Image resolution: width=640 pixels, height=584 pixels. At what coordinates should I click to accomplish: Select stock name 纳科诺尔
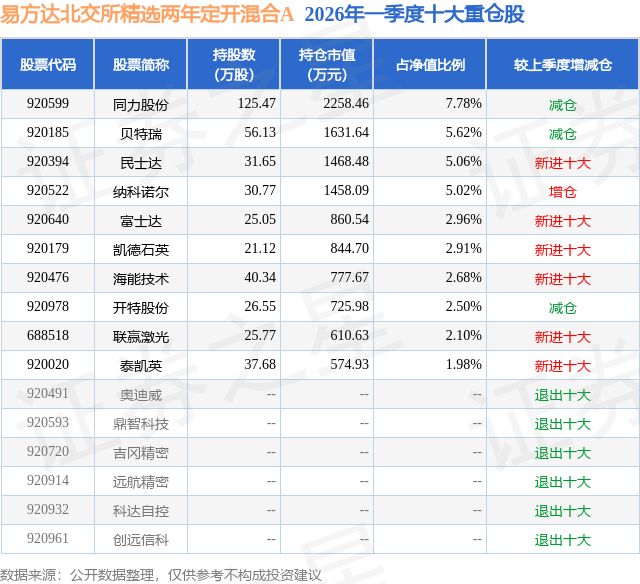(141, 192)
